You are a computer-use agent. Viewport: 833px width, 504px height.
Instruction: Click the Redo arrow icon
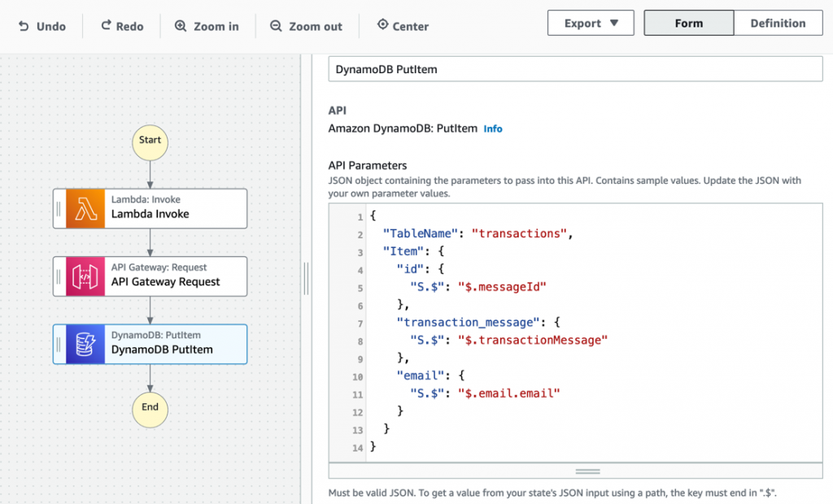coord(107,25)
